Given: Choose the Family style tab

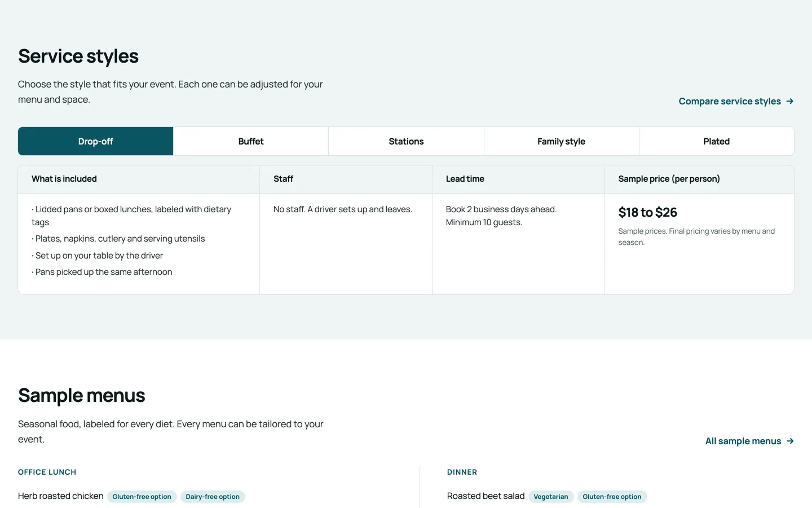Looking at the screenshot, I should [x=561, y=141].
